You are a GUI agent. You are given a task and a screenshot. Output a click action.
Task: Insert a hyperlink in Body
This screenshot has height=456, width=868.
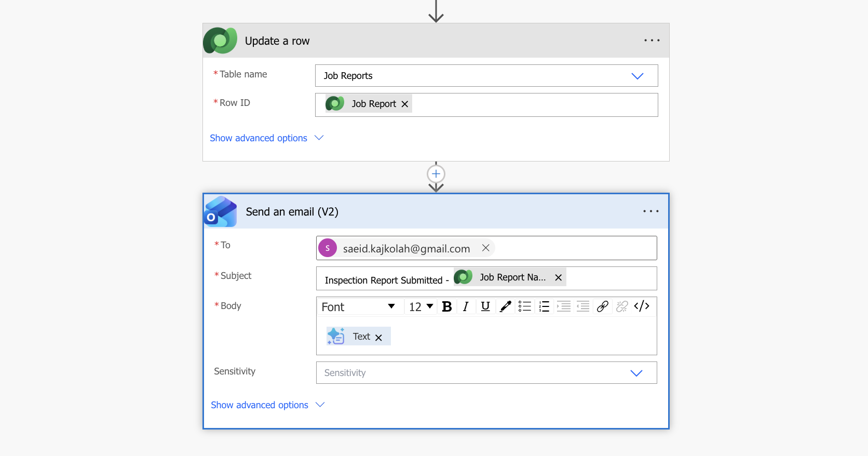(x=603, y=307)
